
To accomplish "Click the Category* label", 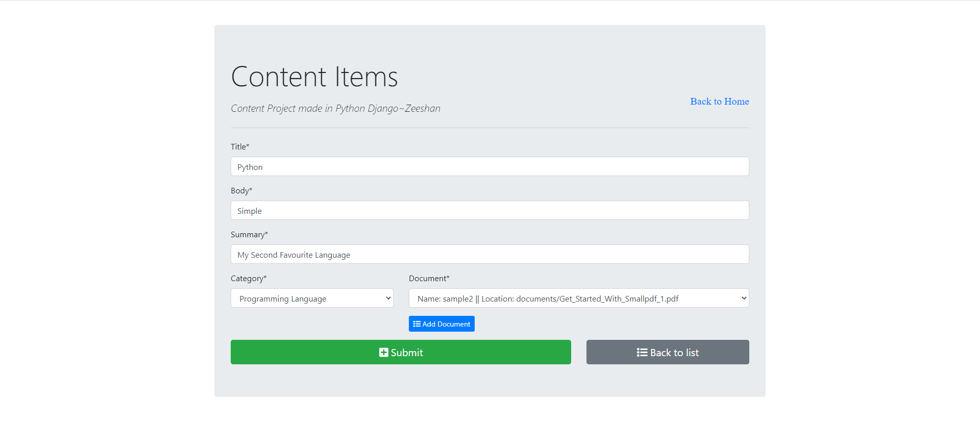I will 249,278.
